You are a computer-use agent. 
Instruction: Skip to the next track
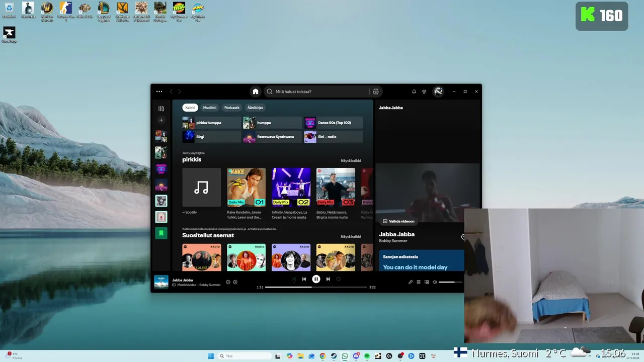point(328,279)
